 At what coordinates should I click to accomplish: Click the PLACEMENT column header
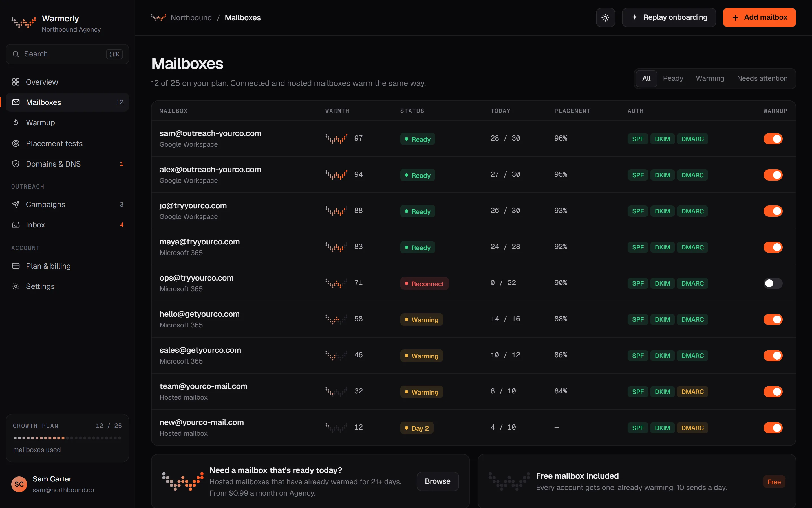[x=572, y=111]
